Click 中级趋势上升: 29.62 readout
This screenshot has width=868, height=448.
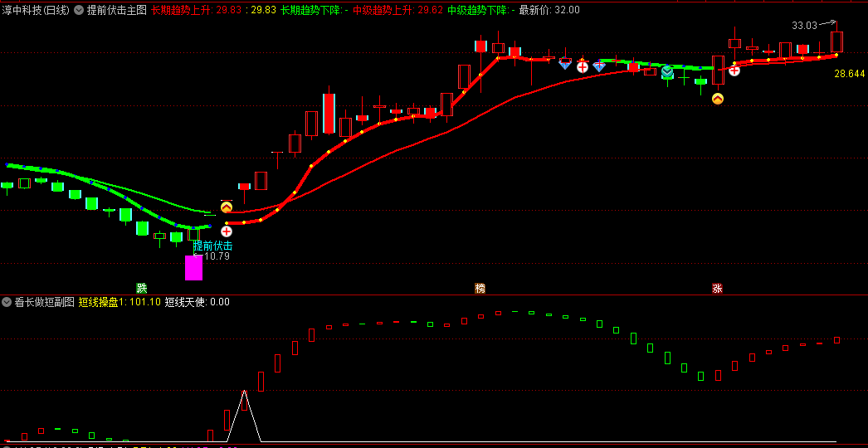tap(398, 10)
